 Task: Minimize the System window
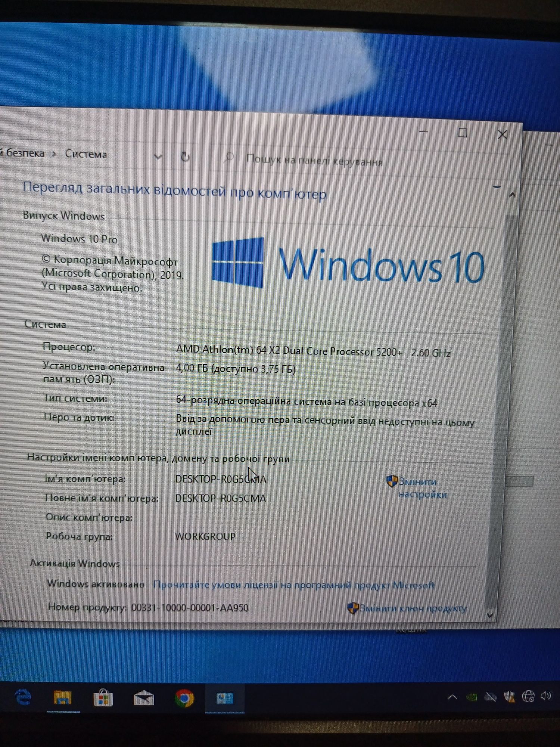[423, 131]
